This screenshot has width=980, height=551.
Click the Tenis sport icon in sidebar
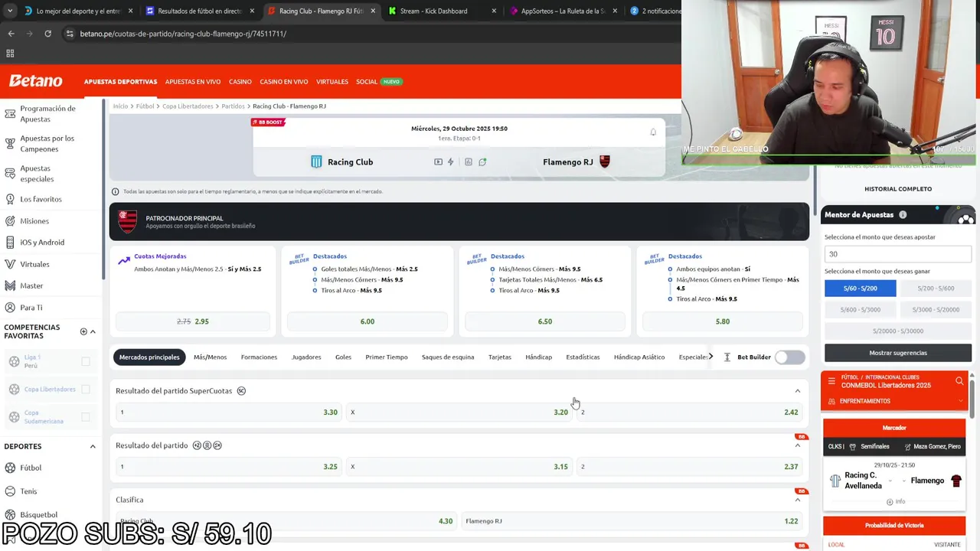[10, 491]
